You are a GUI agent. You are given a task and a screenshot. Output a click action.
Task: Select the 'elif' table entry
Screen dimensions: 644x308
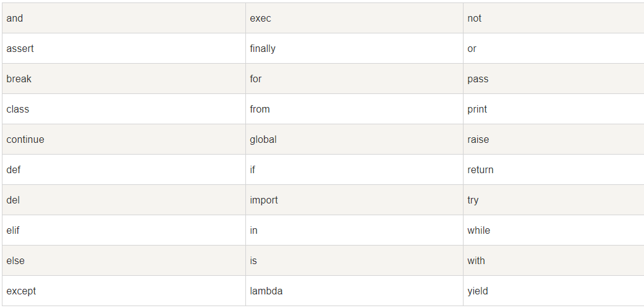tap(13, 231)
